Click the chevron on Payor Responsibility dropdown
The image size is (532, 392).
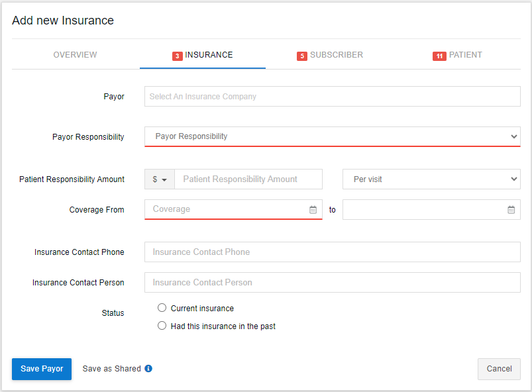click(515, 136)
